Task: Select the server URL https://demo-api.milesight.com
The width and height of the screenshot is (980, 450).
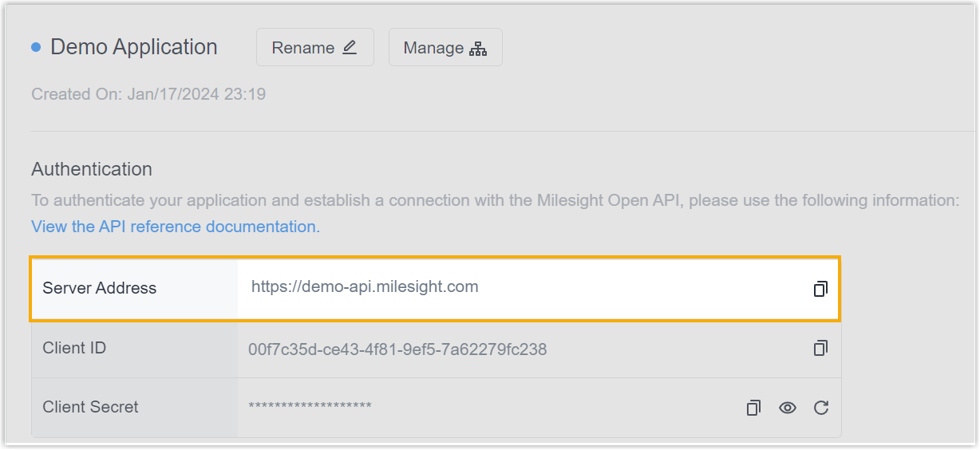Action: [x=365, y=286]
